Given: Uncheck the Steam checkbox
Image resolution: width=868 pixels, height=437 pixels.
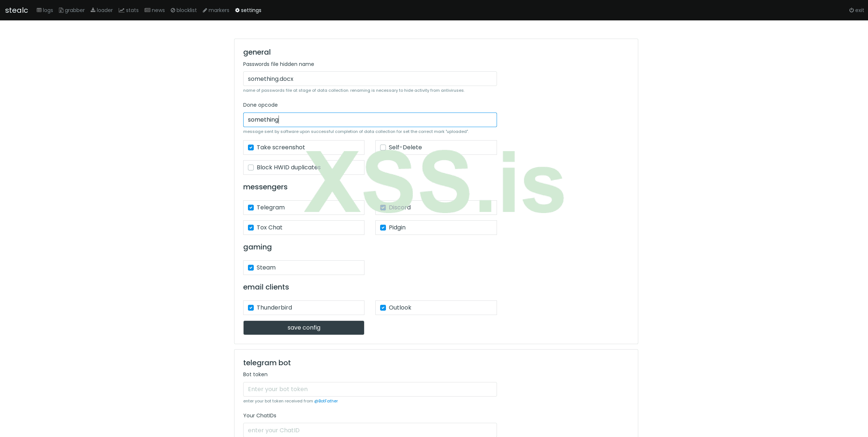Looking at the screenshot, I should (x=251, y=268).
